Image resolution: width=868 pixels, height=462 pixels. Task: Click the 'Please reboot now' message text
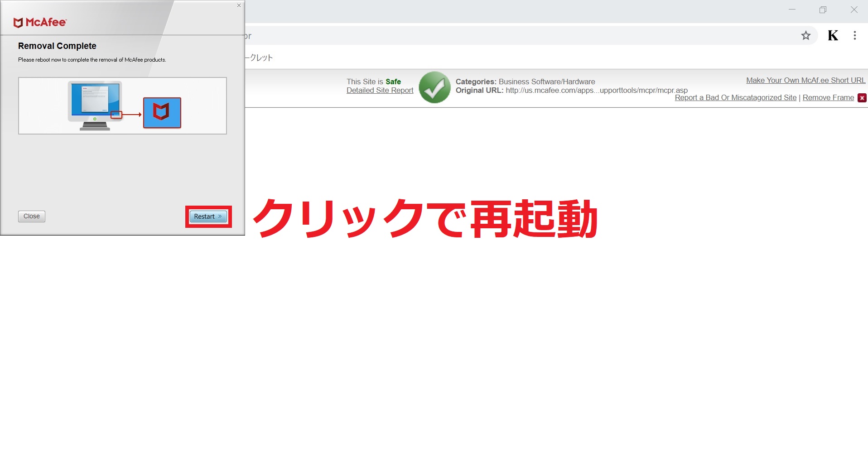pyautogui.click(x=92, y=60)
